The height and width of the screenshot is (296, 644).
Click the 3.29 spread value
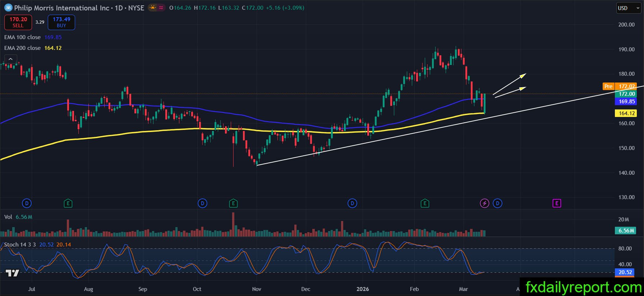coord(40,22)
